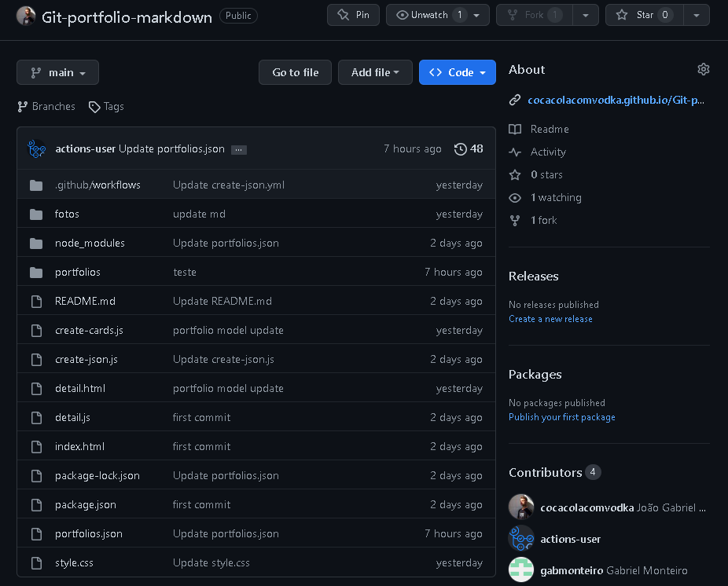Viewport: 728px width, 586px height.
Task: Expand the Add file dropdown
Action: pos(375,72)
